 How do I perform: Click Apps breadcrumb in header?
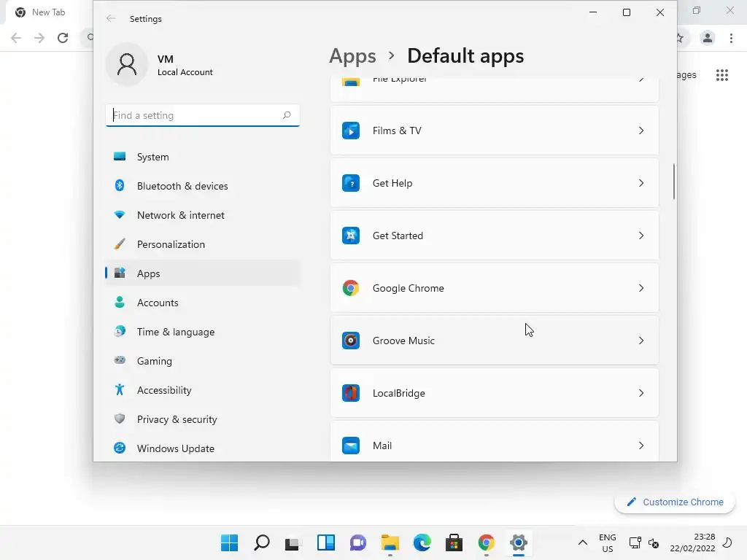point(352,56)
